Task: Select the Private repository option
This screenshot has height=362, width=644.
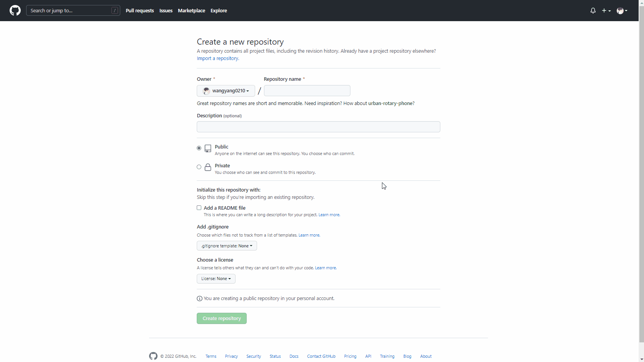Action: (199, 167)
